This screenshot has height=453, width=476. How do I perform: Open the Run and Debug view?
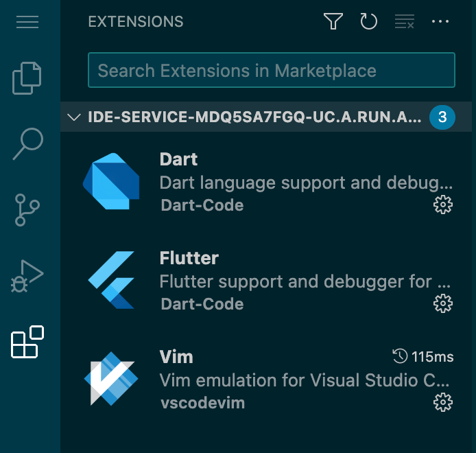point(27,276)
